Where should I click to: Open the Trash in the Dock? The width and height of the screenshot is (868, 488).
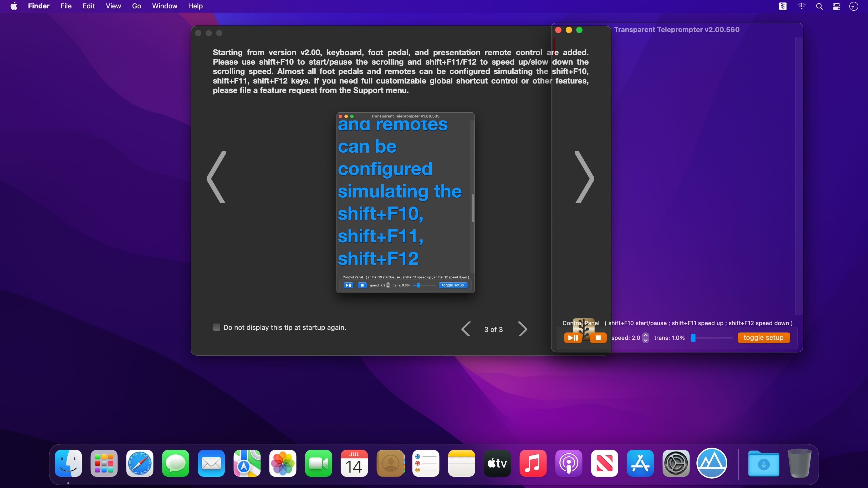tap(799, 463)
